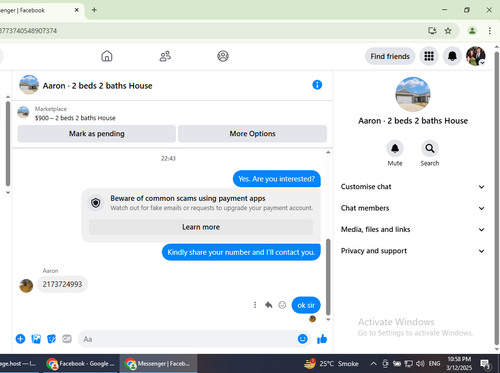Click install app icon in address bar

pos(432,31)
